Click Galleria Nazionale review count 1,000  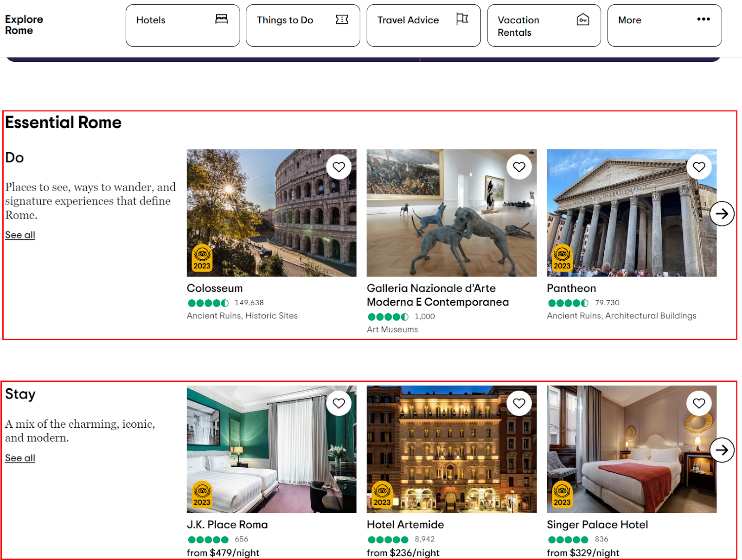(x=425, y=317)
